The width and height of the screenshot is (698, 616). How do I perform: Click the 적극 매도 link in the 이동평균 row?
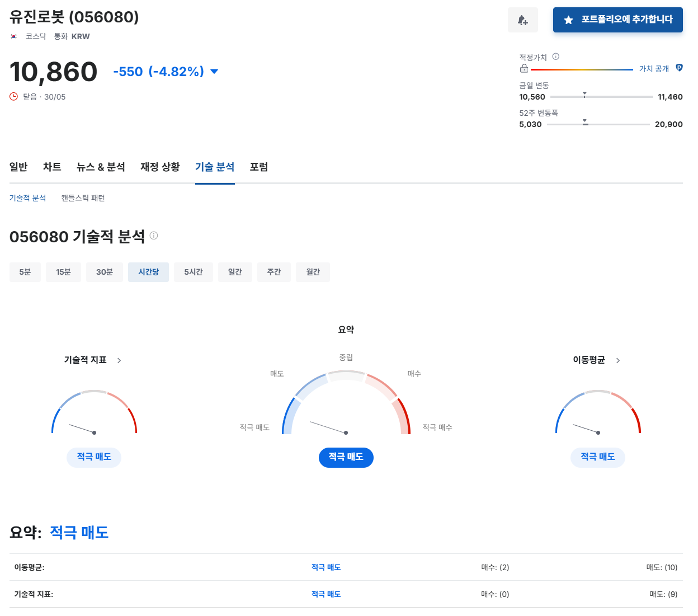tap(326, 567)
